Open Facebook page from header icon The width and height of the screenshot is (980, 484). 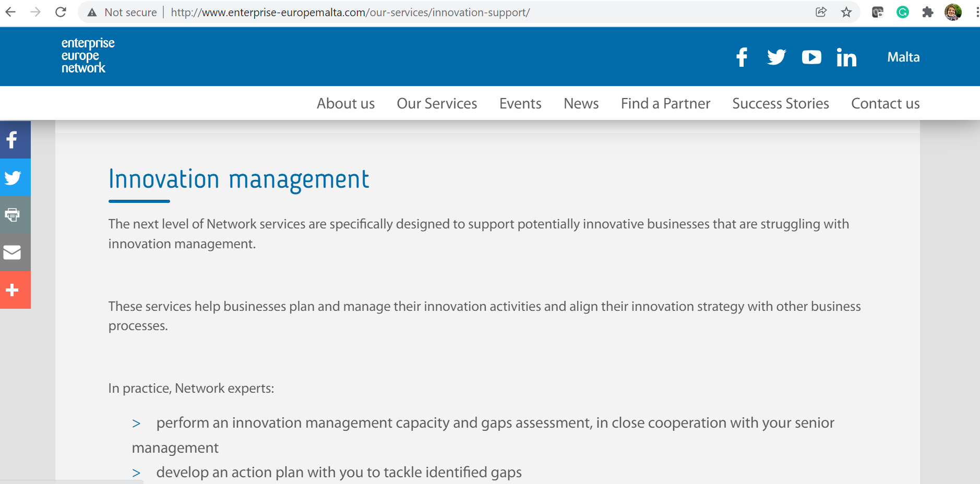[x=742, y=57]
